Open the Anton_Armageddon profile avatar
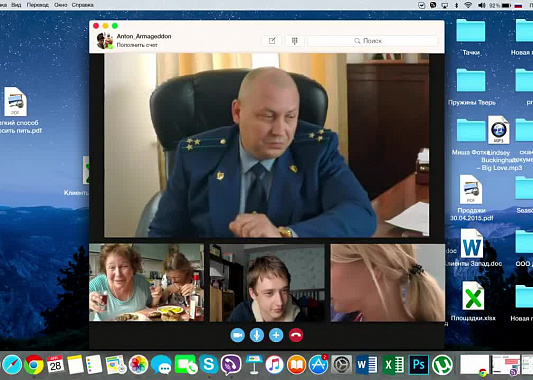 click(x=105, y=41)
